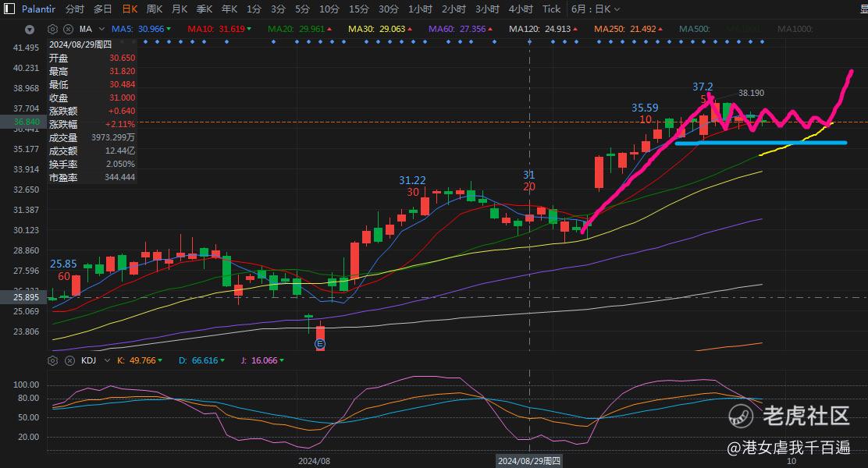Click the MA30 value 29.063
This screenshot has height=468, width=868.
[x=393, y=29]
